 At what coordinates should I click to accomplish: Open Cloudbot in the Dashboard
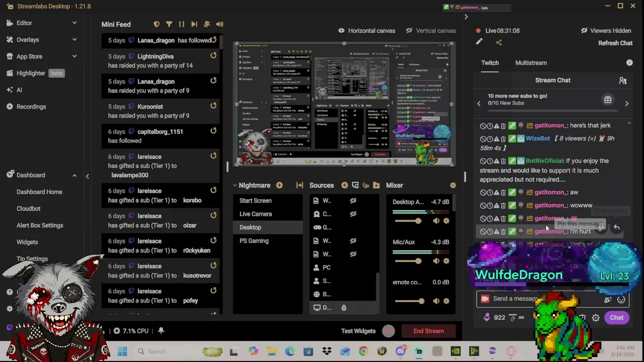point(28,209)
